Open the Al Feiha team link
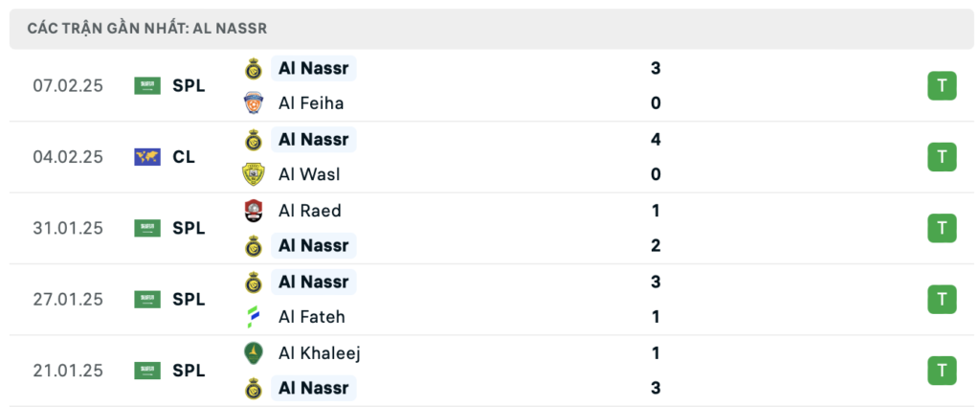This screenshot has width=980, height=407. pos(310,103)
